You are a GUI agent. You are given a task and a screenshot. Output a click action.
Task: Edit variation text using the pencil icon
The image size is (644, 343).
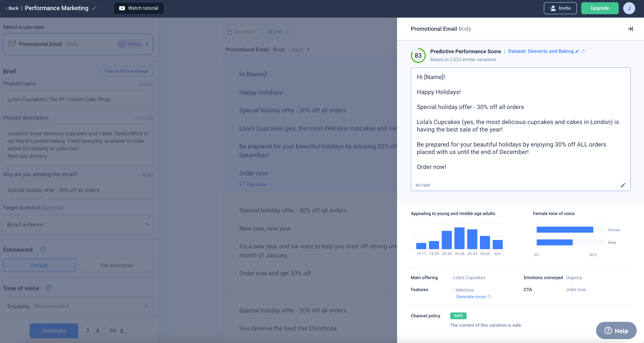(x=624, y=185)
